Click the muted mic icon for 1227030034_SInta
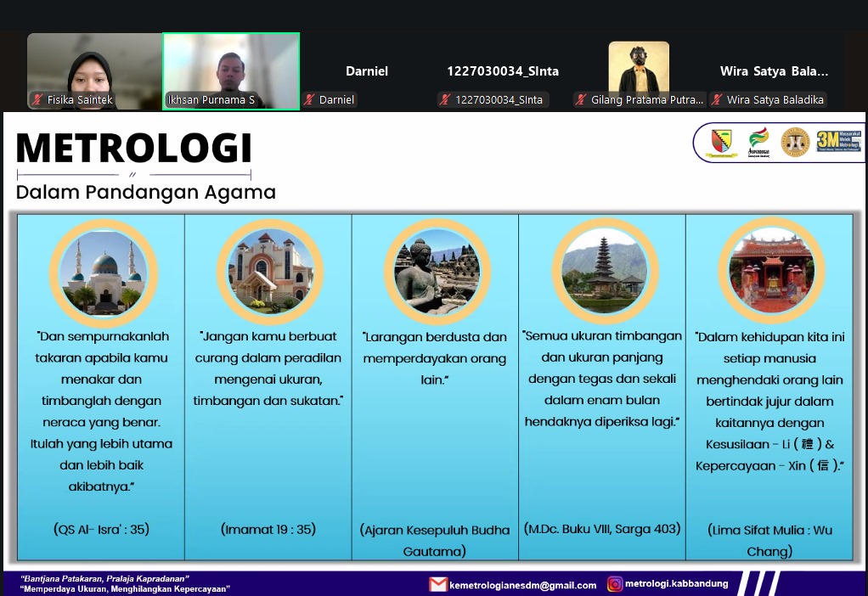 coord(445,100)
